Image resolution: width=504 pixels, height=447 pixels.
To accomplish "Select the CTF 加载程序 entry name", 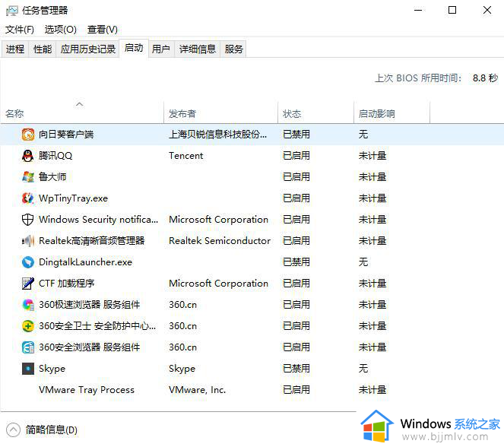I will (x=67, y=284).
